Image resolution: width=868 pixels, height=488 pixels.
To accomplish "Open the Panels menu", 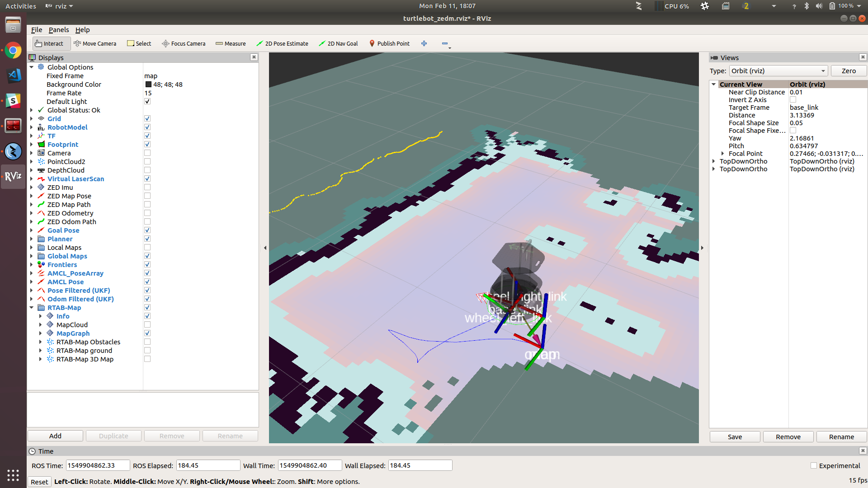I will pyautogui.click(x=59, y=30).
